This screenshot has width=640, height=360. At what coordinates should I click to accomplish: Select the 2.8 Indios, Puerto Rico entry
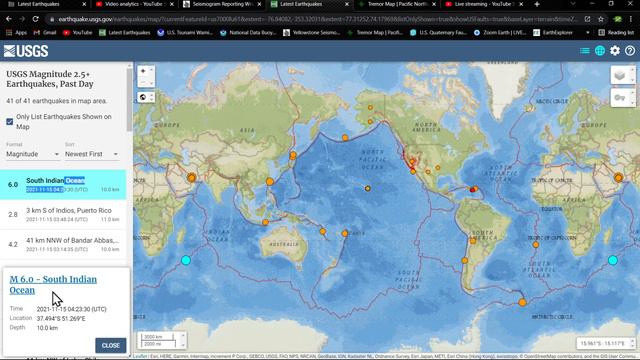(x=63, y=214)
